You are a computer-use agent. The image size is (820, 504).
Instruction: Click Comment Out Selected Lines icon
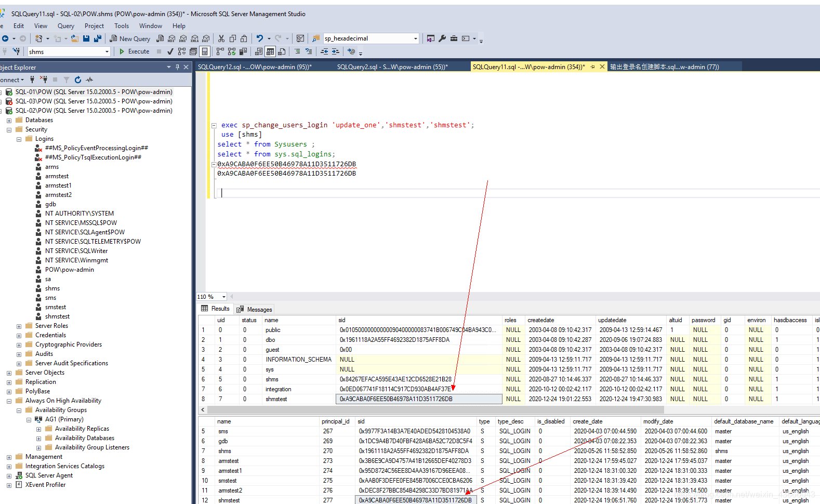click(x=297, y=51)
